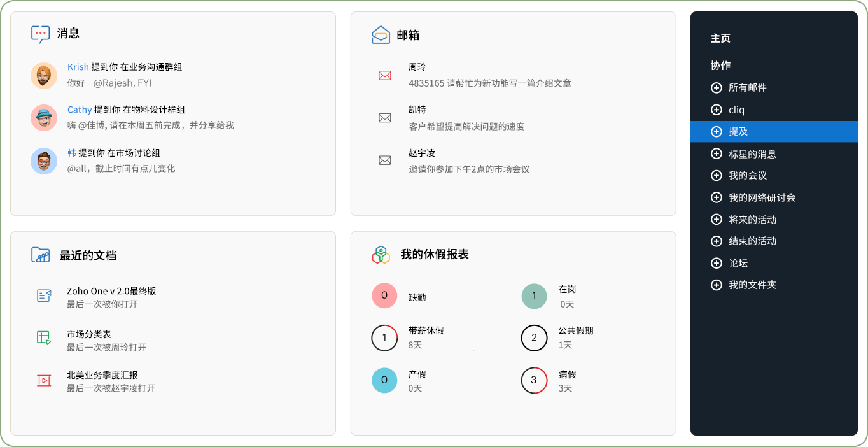The image size is (868, 447).
Task: Select the 提及 sidebar item
Action: click(x=738, y=131)
